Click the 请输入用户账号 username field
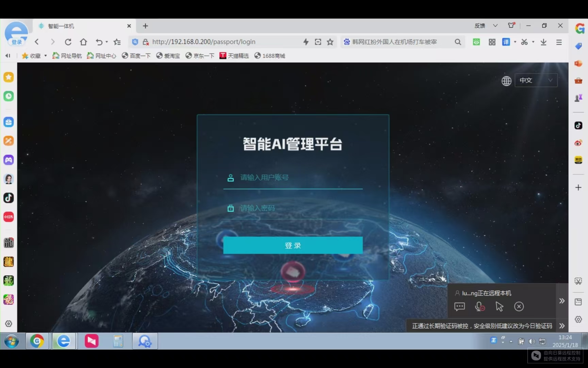588x368 pixels. point(293,177)
